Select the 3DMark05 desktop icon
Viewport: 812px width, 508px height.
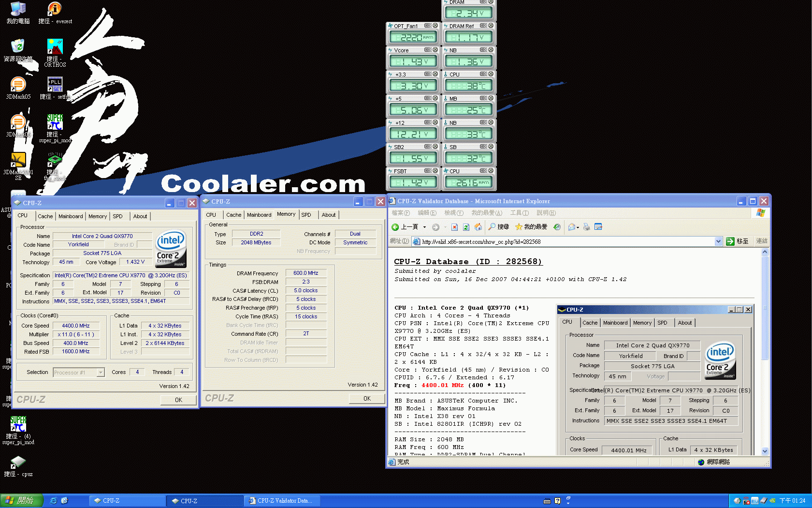click(x=18, y=89)
